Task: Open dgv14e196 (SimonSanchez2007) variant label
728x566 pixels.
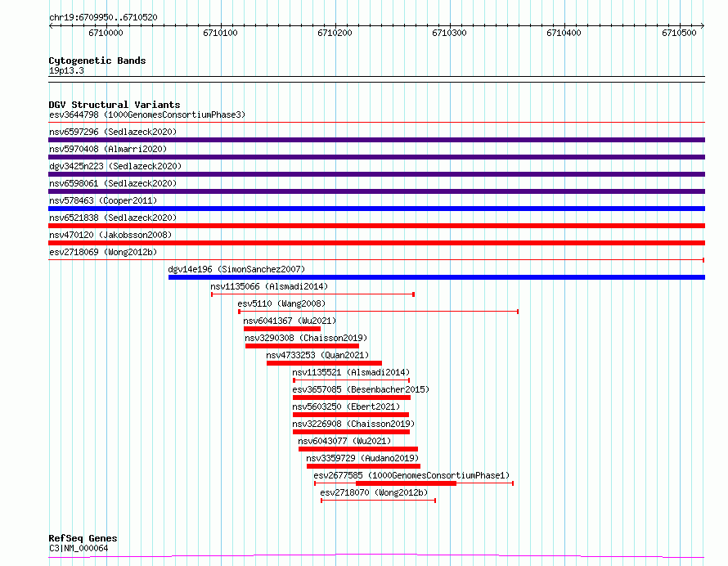Action: click(x=236, y=269)
